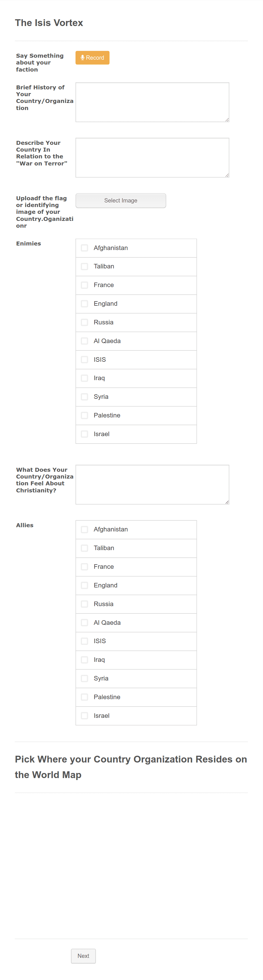Check Israel in the Allies list

(84, 716)
